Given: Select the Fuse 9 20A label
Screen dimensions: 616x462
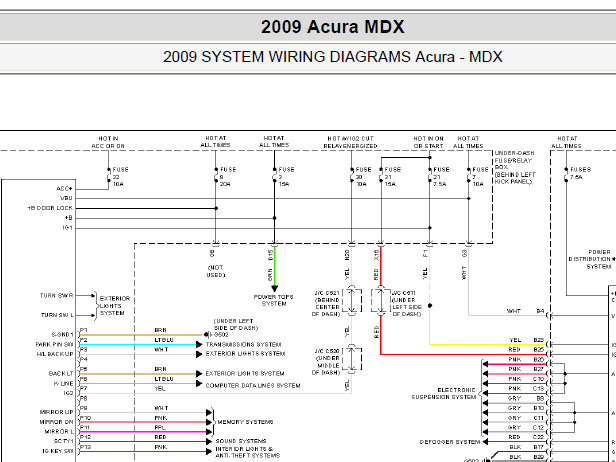Looking at the screenshot, I should (228, 177).
